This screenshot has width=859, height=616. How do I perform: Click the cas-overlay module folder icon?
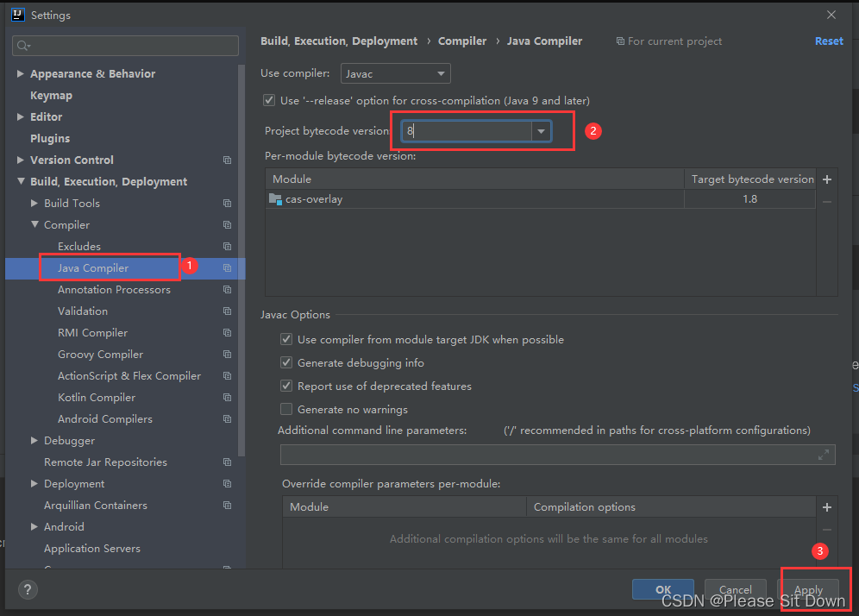point(275,199)
